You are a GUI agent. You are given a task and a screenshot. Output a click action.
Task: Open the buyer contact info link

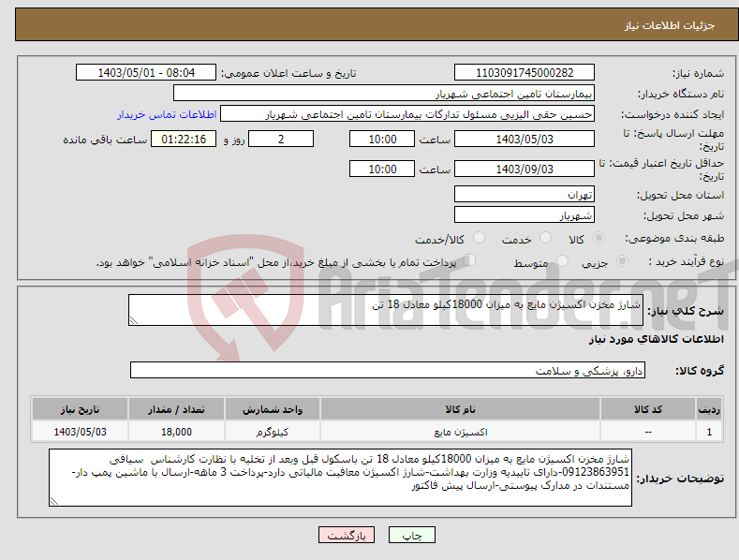(x=167, y=114)
